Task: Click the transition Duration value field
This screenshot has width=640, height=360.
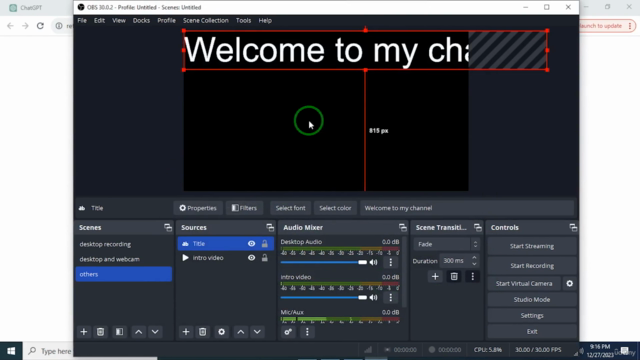Action: [455, 261]
